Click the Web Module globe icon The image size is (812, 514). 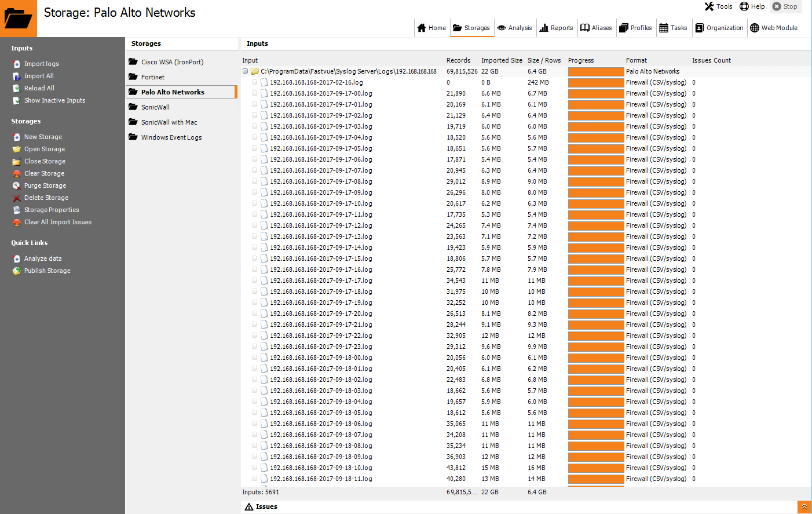(755, 28)
